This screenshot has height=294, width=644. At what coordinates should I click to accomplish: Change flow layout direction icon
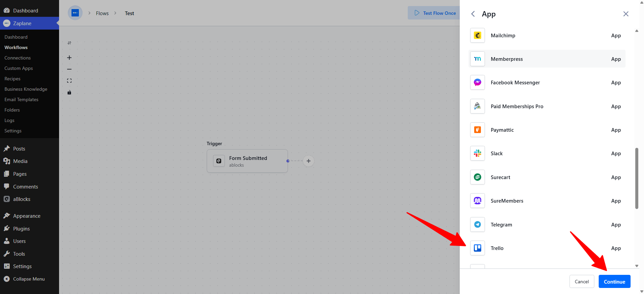pyautogui.click(x=69, y=43)
